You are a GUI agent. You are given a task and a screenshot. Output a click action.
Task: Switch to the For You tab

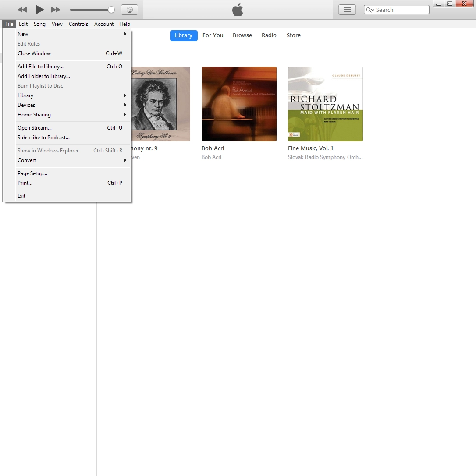pos(213,35)
